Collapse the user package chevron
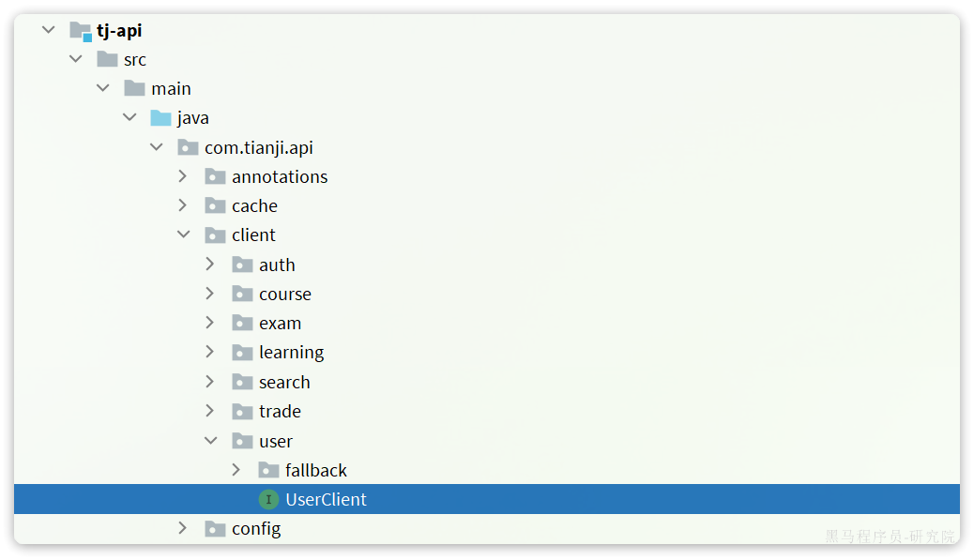974x560 pixels. [210, 441]
